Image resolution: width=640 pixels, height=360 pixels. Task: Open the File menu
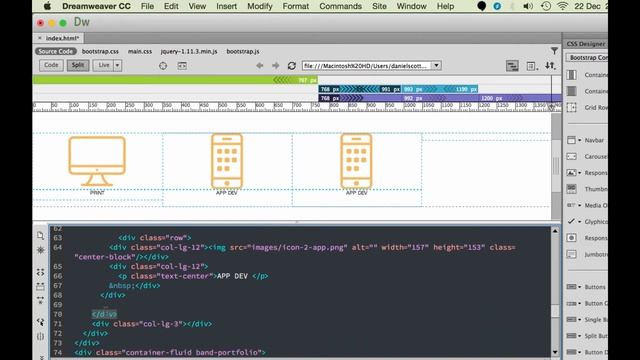[147, 6]
